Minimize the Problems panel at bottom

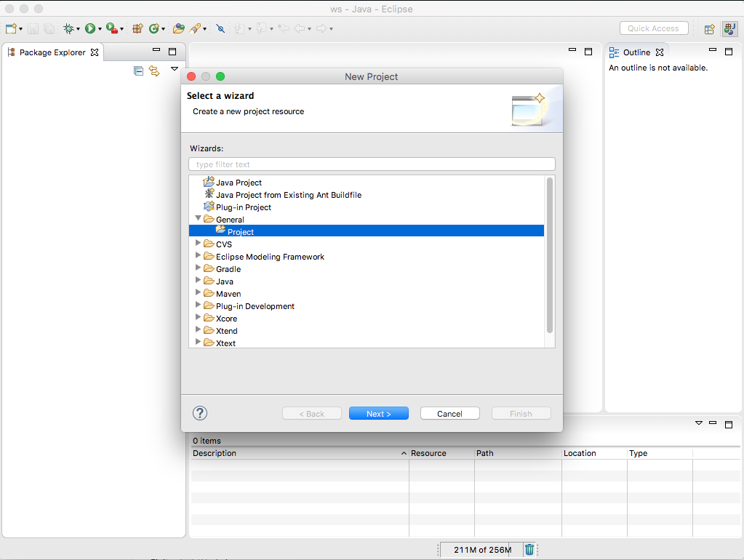coord(713,423)
